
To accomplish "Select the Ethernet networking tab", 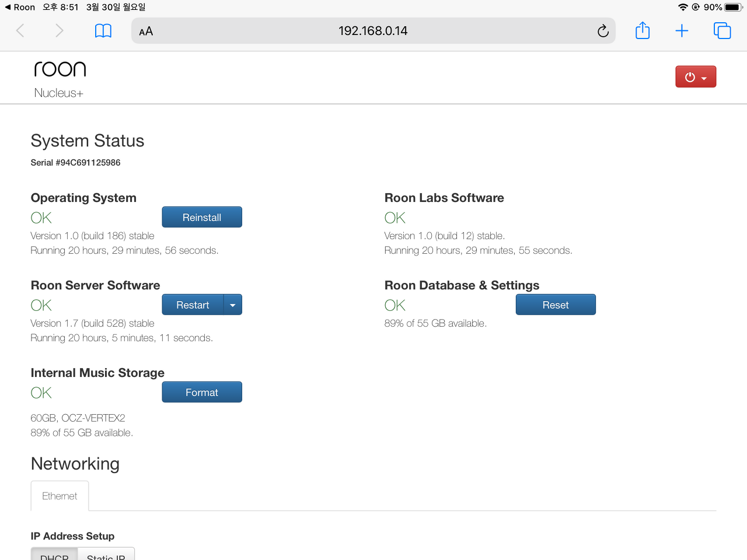I will (60, 496).
